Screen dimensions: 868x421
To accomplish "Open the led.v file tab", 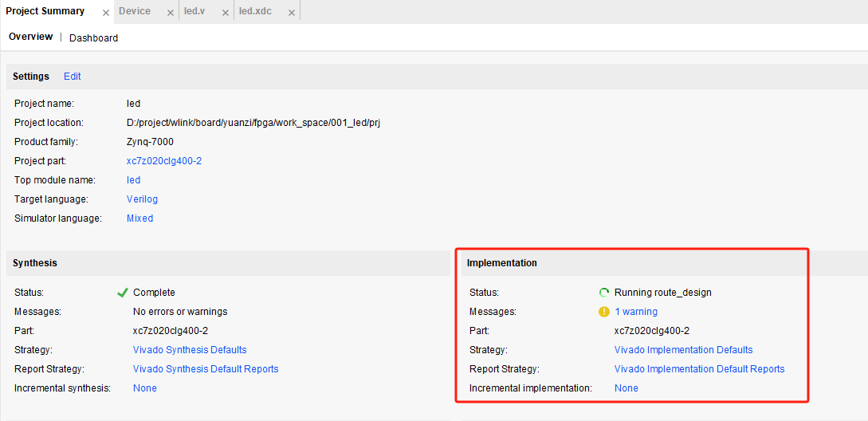I will click(x=194, y=11).
